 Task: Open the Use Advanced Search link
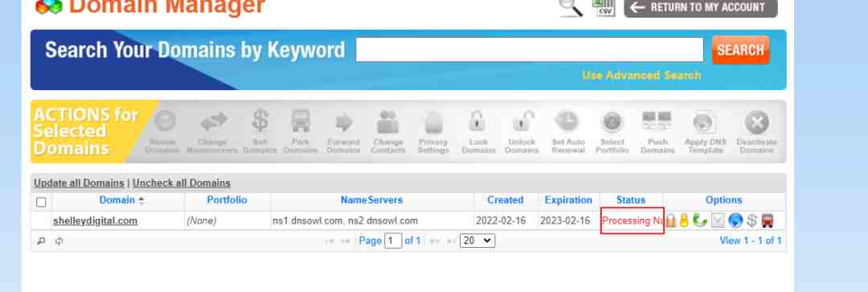641,76
